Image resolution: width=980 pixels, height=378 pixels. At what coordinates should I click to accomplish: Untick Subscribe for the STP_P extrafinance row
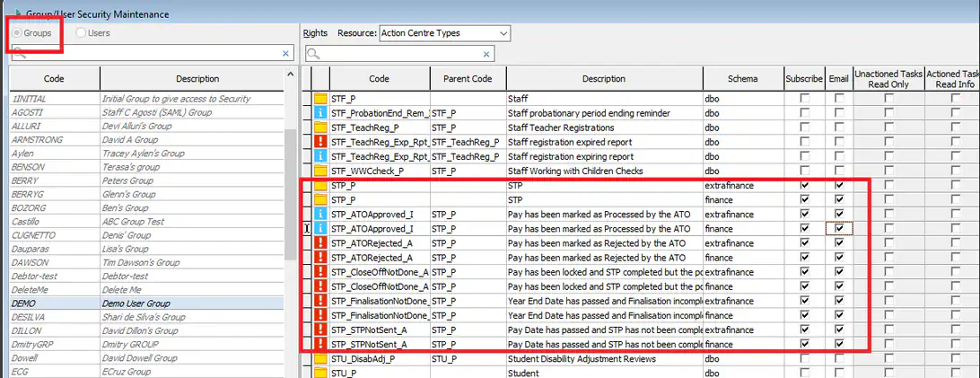804,186
